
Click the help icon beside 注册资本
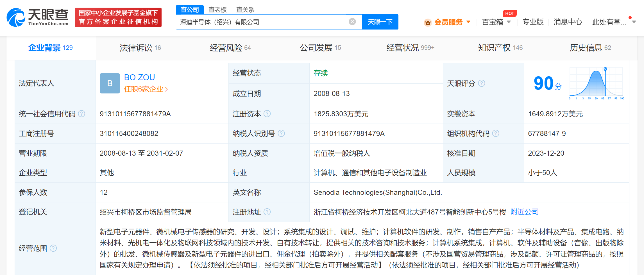[x=267, y=114]
